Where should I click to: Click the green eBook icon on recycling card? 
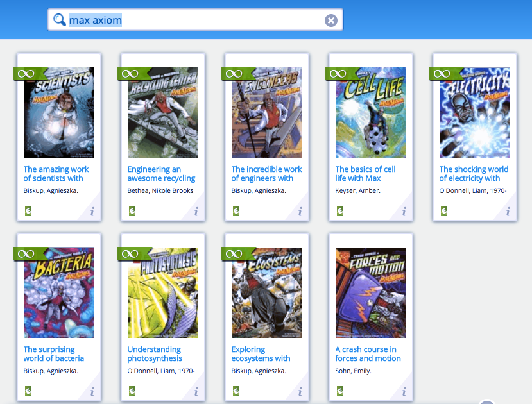132,211
